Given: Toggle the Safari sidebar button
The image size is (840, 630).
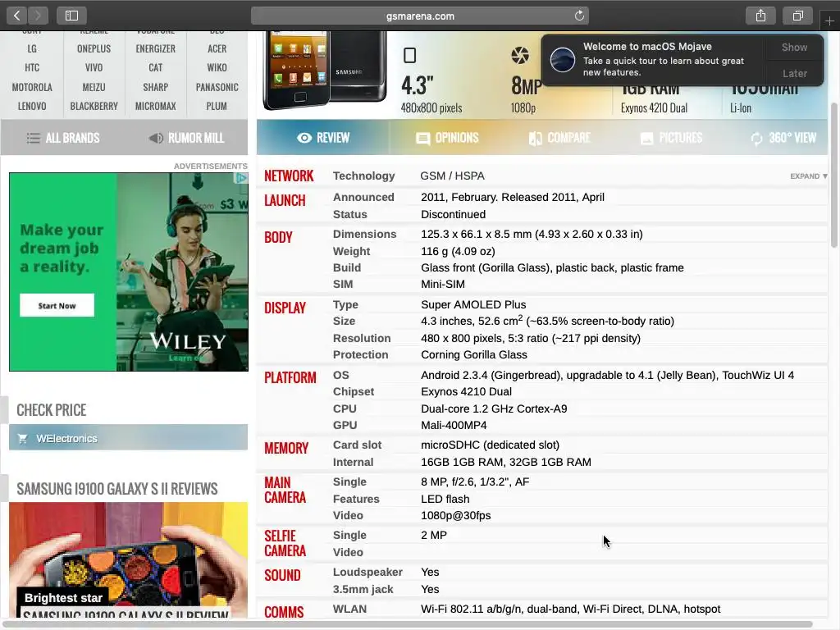Looking at the screenshot, I should coord(72,16).
